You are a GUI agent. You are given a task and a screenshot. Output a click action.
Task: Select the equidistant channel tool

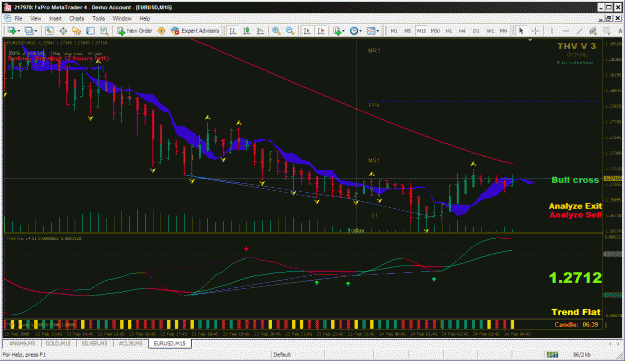(x=593, y=31)
